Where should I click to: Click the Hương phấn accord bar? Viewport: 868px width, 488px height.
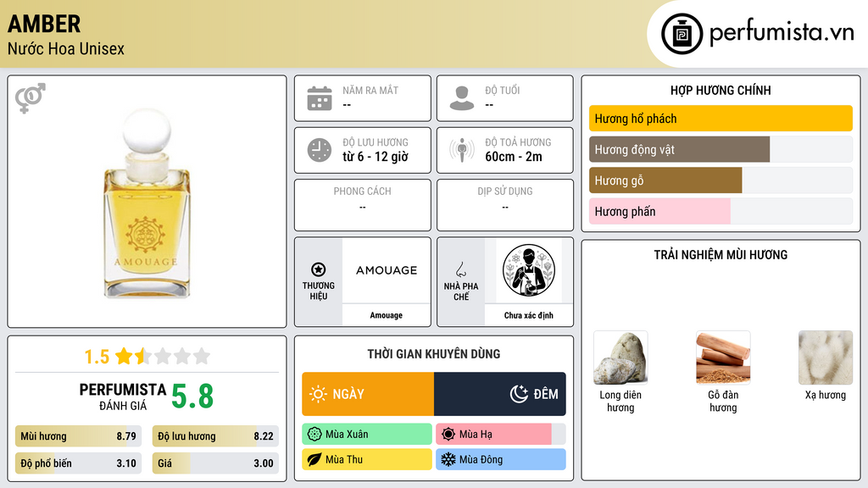(x=721, y=211)
